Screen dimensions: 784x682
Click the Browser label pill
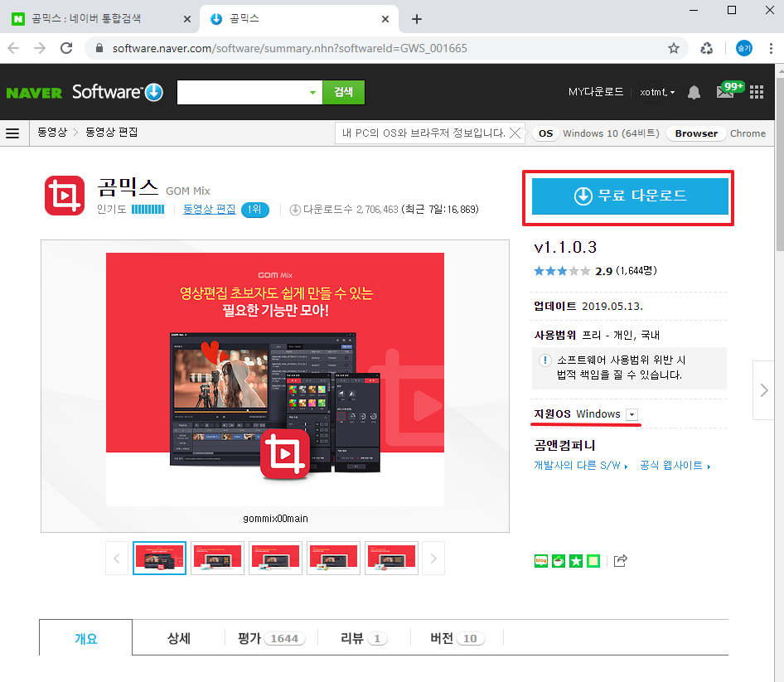tap(696, 133)
